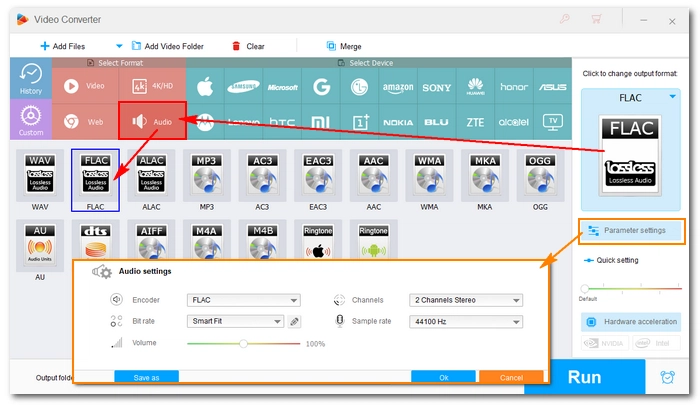Select the Video format category
This screenshot has width=700, height=405.
coord(85,86)
